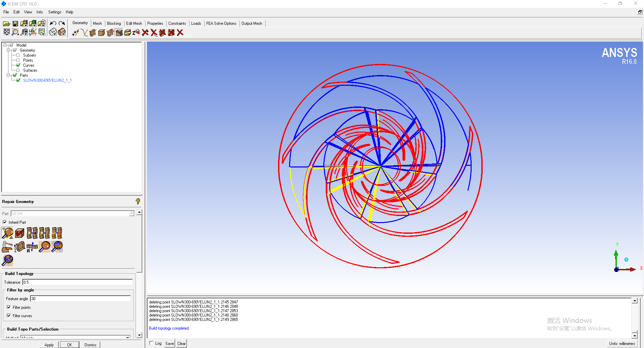
Task: Enable the Log checkbox
Action: (x=152, y=343)
